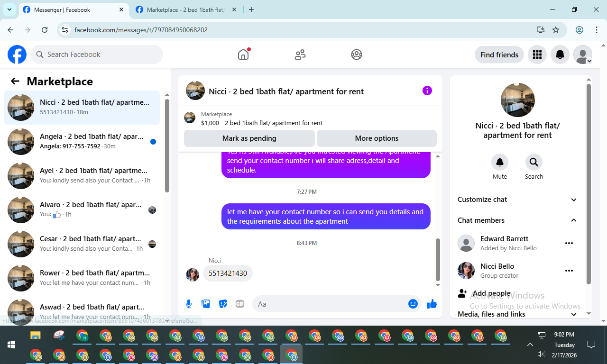Open the tab search dropdown arrow

[9, 9]
